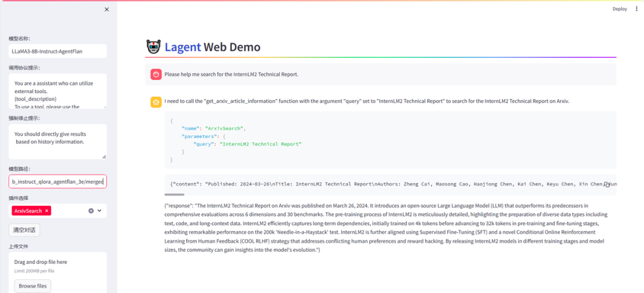The image size is (644, 293).
Task: Click the force stop prompt textarea
Action: coord(57,141)
